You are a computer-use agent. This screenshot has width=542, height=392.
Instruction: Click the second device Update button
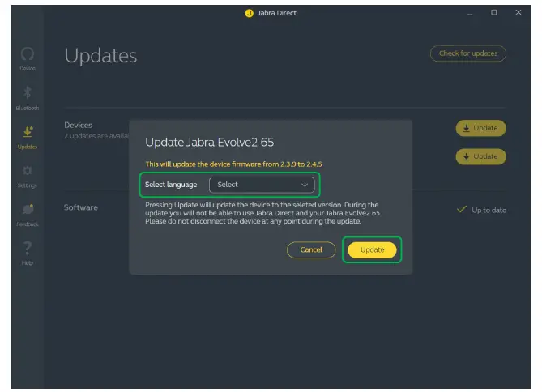pyautogui.click(x=480, y=156)
